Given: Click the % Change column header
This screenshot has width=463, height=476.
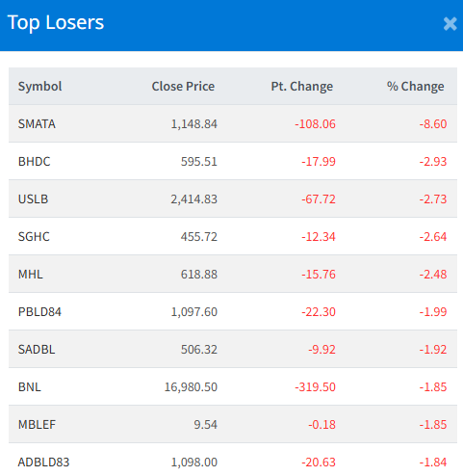Looking at the screenshot, I should [416, 87].
